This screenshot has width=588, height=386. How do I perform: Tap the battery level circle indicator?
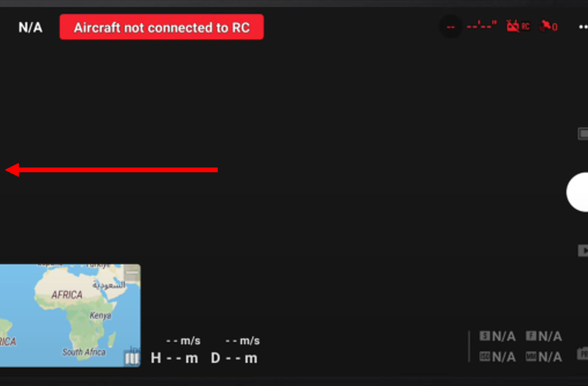coord(451,27)
